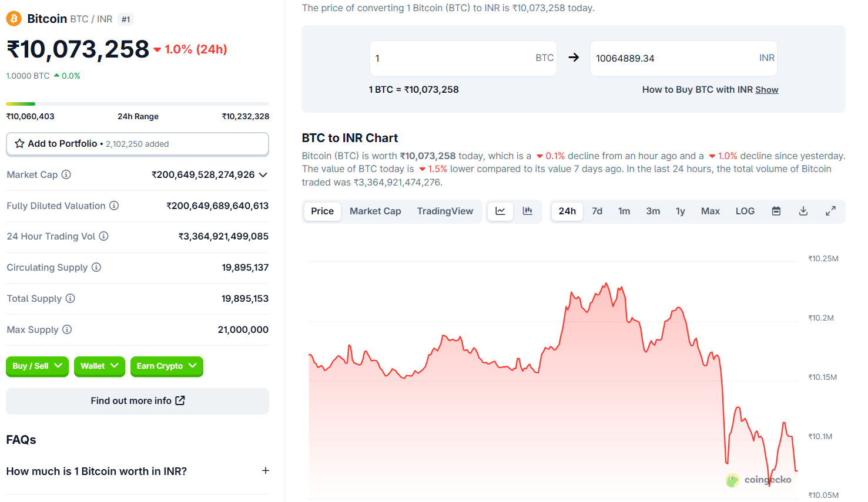Click the Show link for buying BTC

766,90
